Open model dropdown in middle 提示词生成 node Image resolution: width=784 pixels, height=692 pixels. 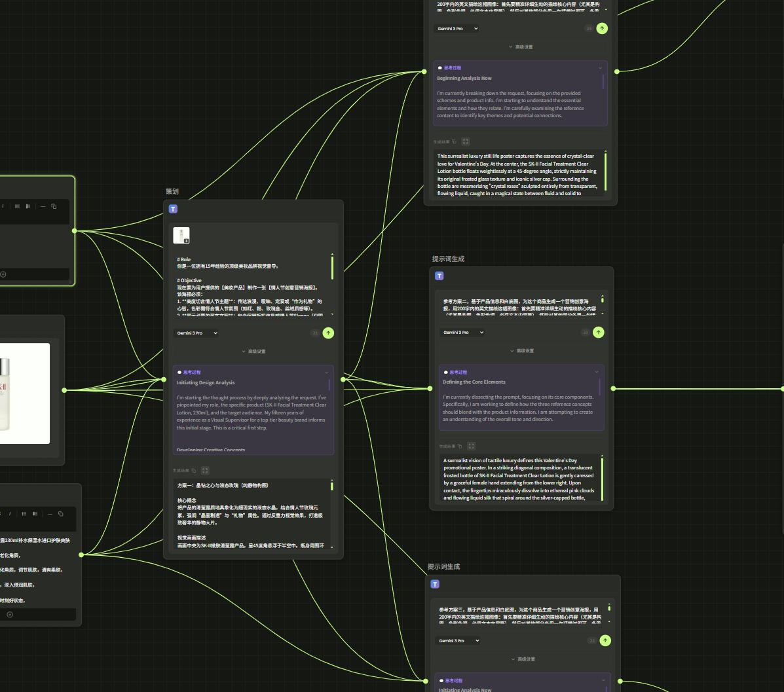tap(462, 333)
